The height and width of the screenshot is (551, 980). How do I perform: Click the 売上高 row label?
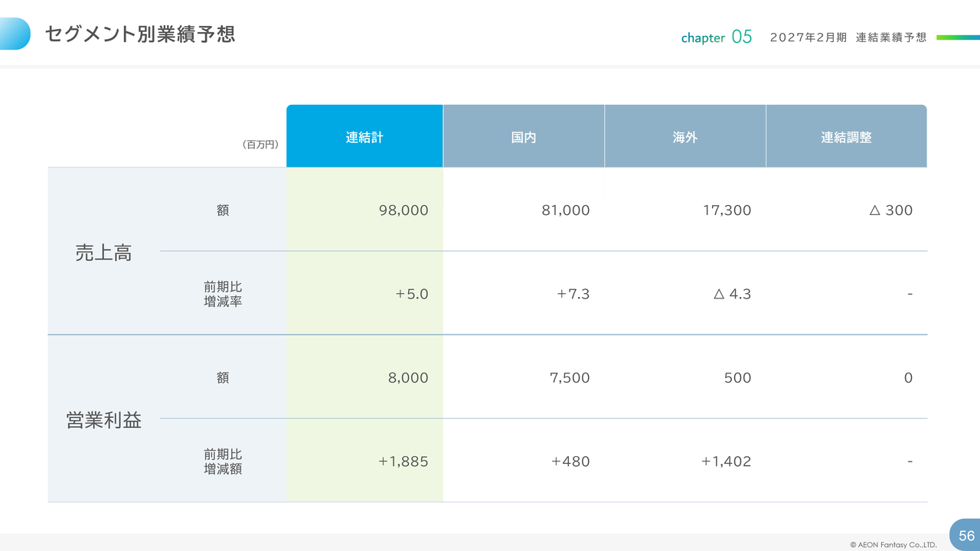(103, 253)
